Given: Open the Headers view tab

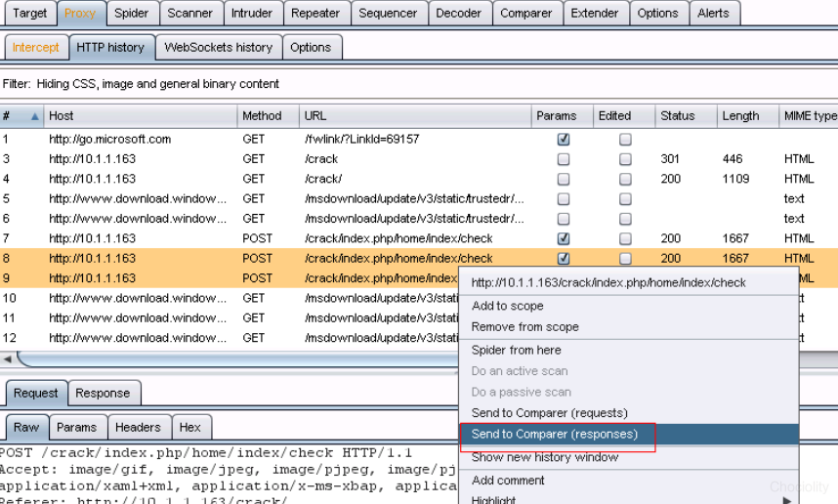Looking at the screenshot, I should (138, 428).
